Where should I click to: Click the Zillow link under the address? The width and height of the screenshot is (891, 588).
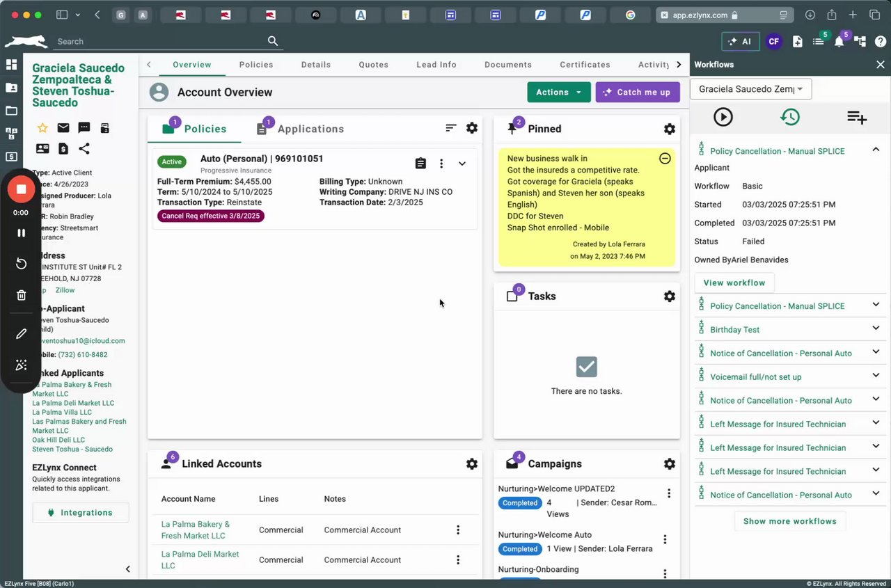point(65,290)
